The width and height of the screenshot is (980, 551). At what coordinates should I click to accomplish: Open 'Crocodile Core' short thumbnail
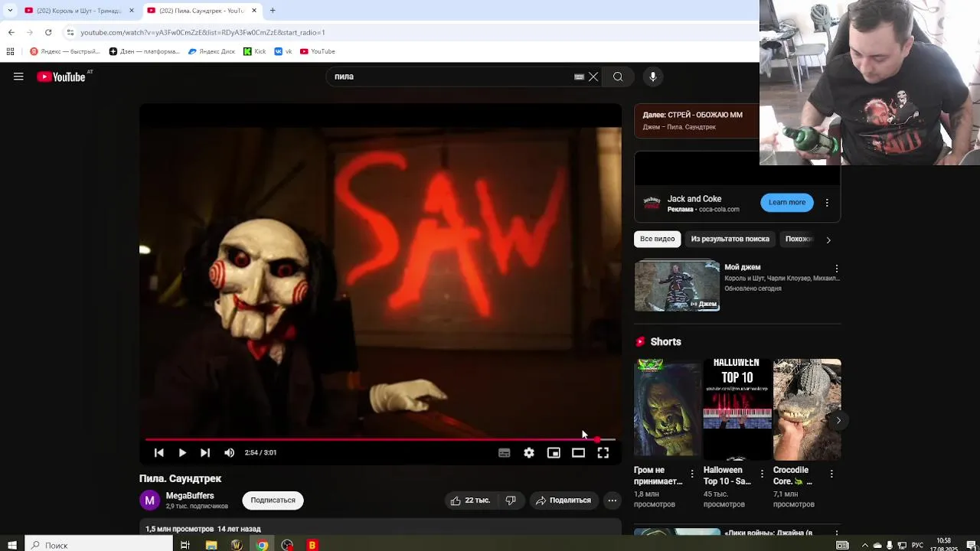point(807,409)
